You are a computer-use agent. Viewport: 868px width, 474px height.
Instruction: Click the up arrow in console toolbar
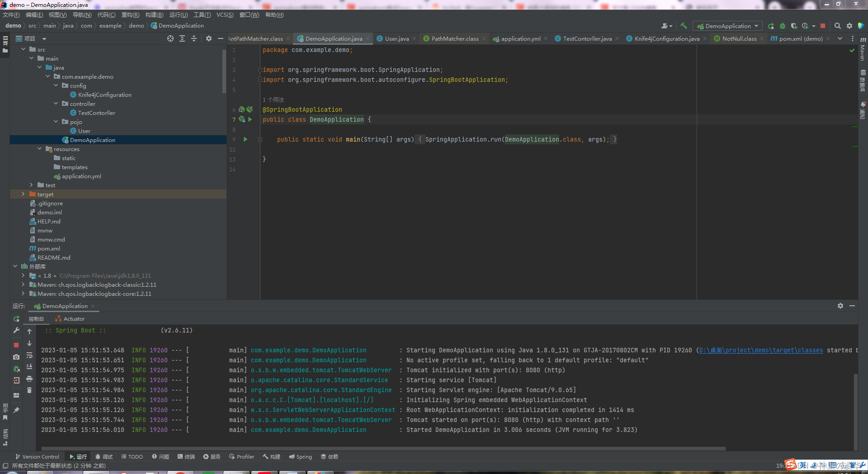pyautogui.click(x=29, y=332)
